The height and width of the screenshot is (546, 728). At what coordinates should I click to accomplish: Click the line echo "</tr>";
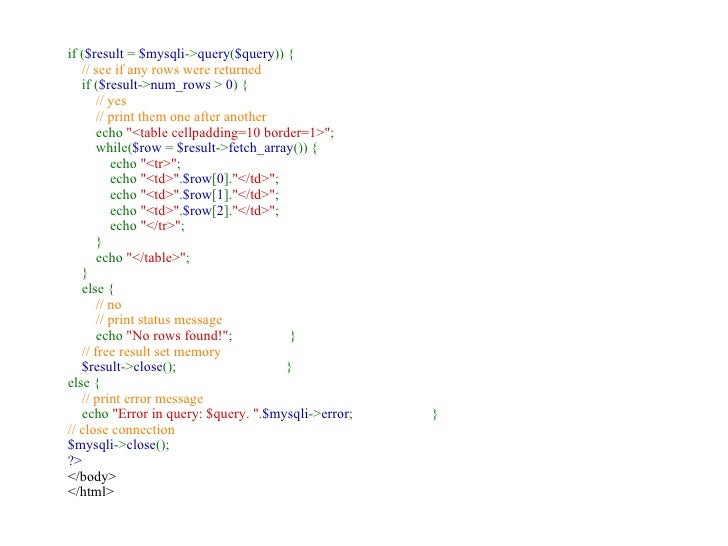point(147,226)
